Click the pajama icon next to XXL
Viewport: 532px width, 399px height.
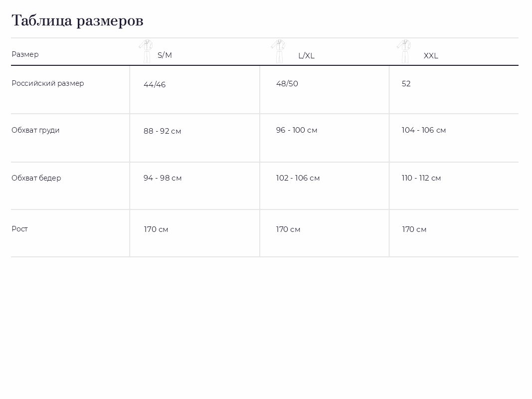tap(404, 51)
